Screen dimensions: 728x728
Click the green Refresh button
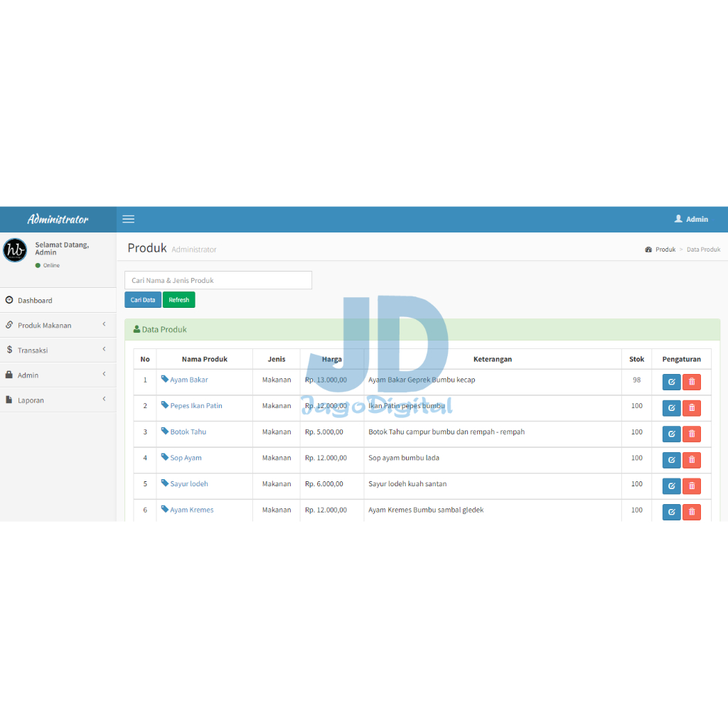tap(178, 300)
